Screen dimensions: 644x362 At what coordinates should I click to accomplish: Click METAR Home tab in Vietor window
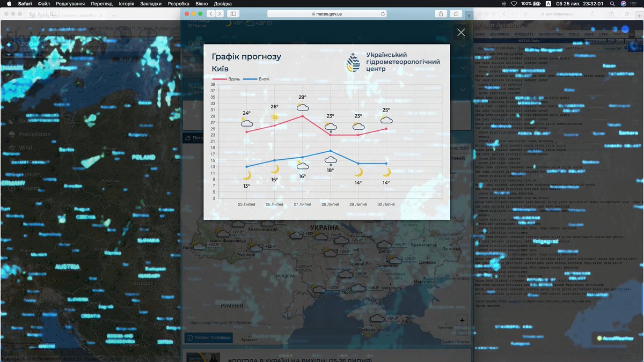596,41
